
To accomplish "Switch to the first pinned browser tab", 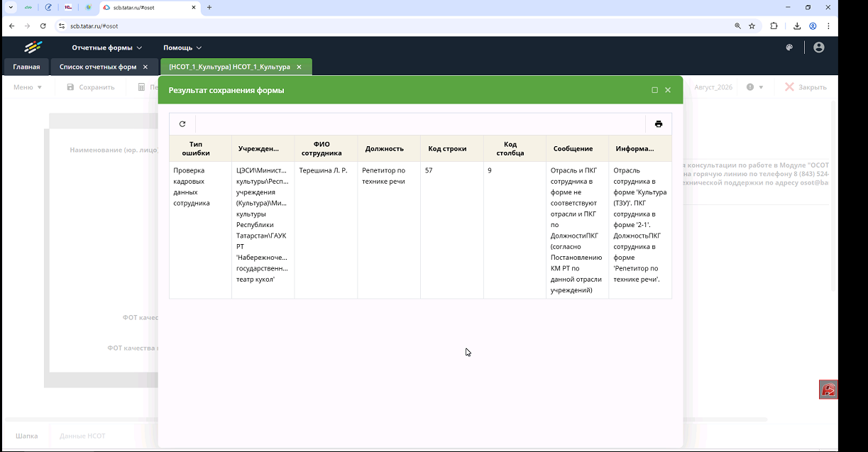I will tap(28, 7).
